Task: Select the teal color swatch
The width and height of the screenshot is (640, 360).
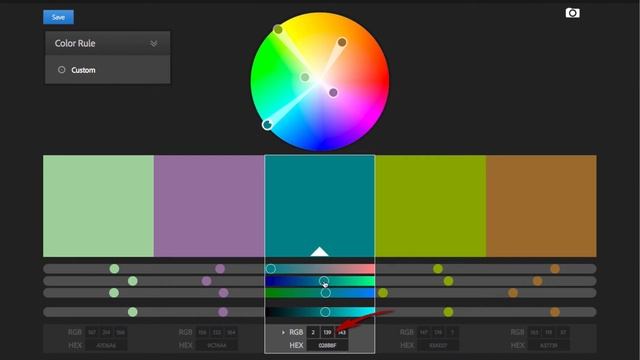Action: click(320, 206)
